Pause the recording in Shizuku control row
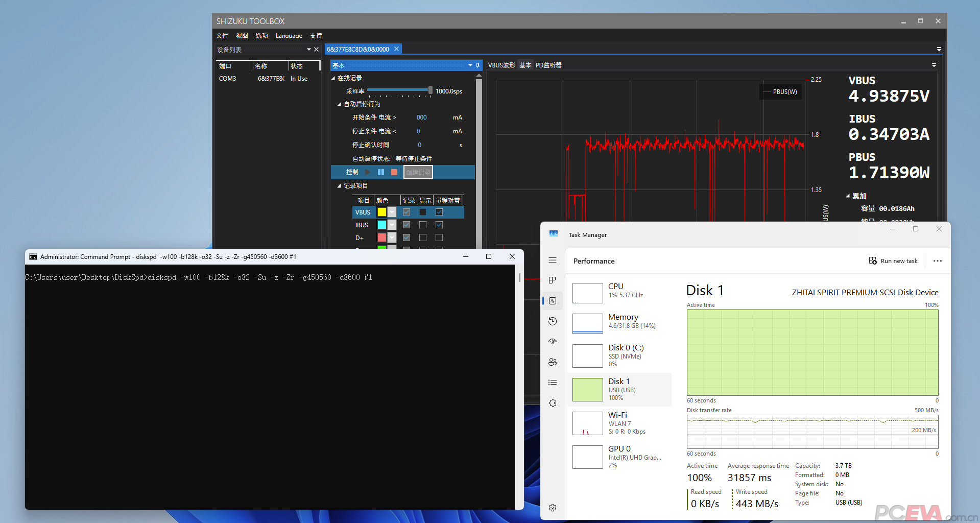980x523 pixels. tap(380, 172)
